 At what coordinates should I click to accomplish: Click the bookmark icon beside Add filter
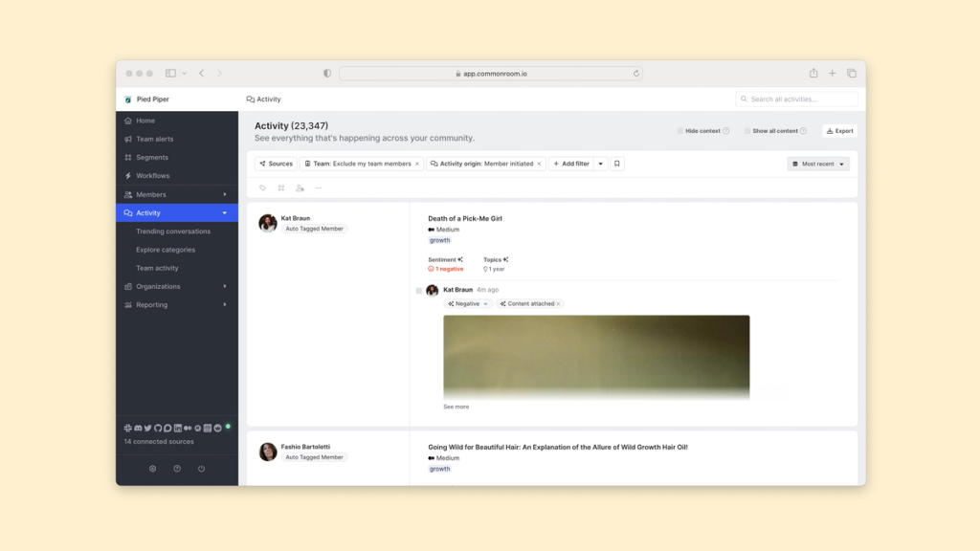(x=616, y=164)
